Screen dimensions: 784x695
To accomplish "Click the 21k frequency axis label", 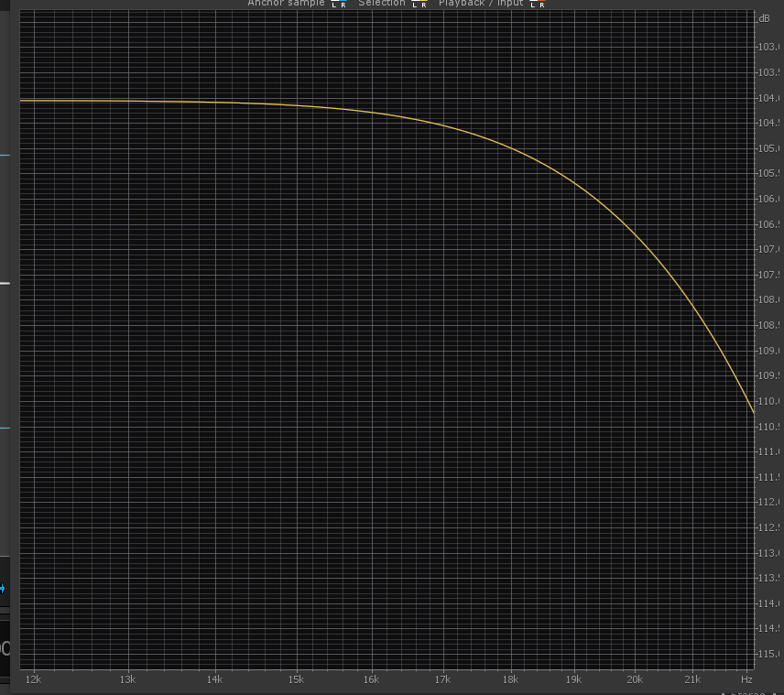I will pyautogui.click(x=692, y=679).
